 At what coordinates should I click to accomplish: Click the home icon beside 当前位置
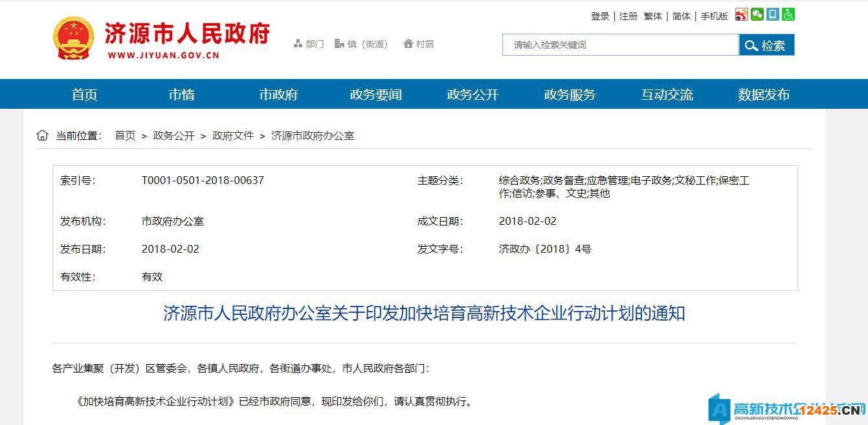(42, 135)
